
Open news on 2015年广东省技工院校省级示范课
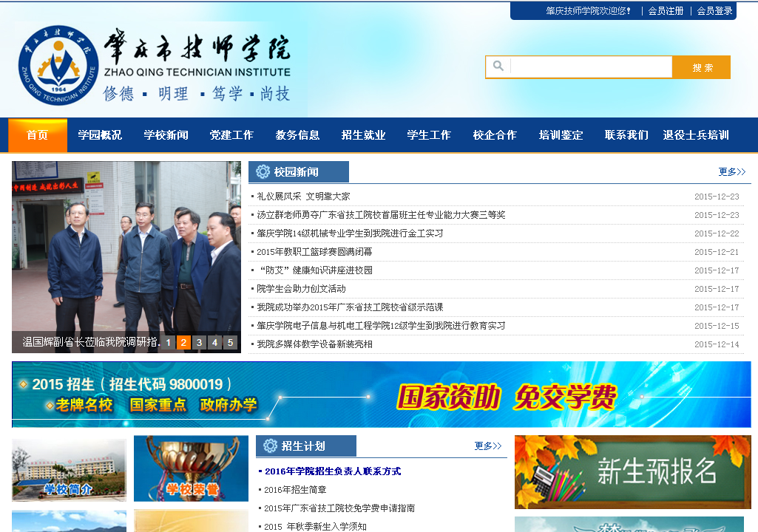350,307
